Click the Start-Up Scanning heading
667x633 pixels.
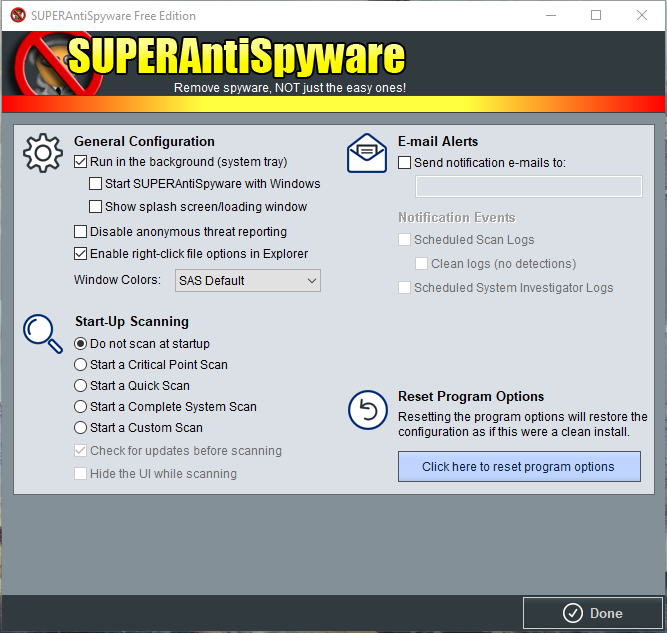pyautogui.click(x=132, y=321)
